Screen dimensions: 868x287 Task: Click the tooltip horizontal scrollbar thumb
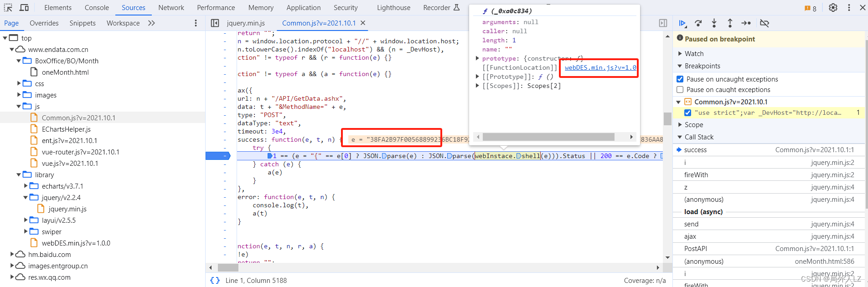548,137
